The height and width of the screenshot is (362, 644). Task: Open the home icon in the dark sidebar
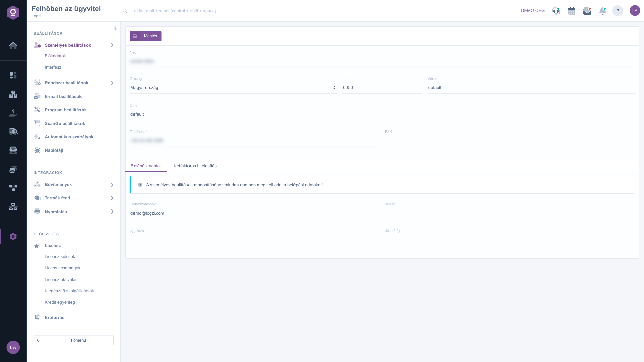coord(13,46)
